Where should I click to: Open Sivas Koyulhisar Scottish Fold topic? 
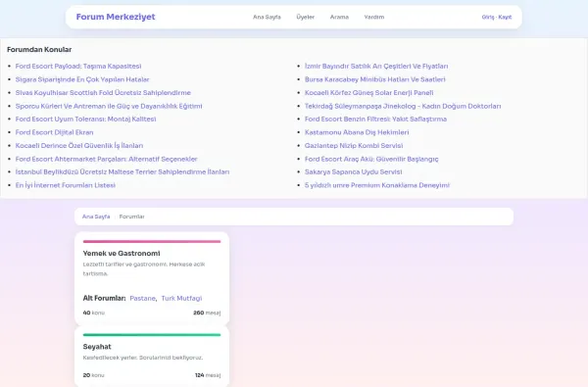(103, 93)
